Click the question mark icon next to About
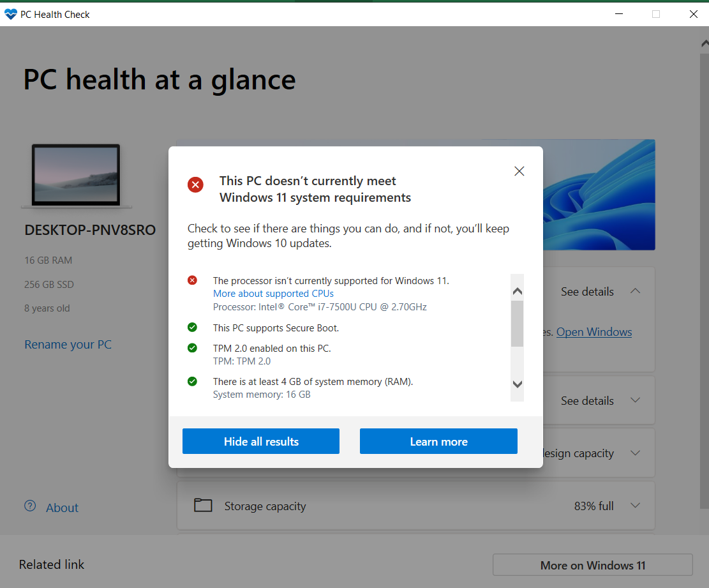709x588 pixels. pos(29,505)
